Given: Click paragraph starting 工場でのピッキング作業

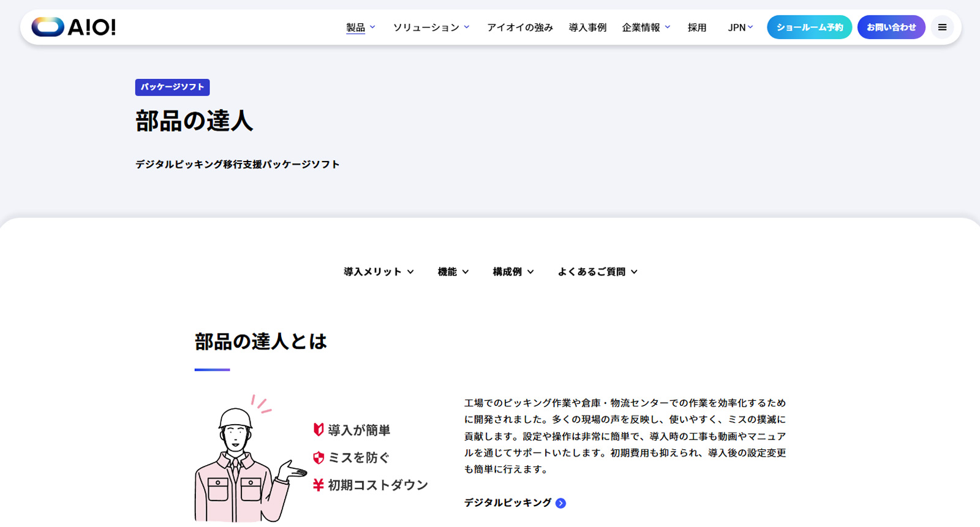Looking at the screenshot, I should point(625,436).
